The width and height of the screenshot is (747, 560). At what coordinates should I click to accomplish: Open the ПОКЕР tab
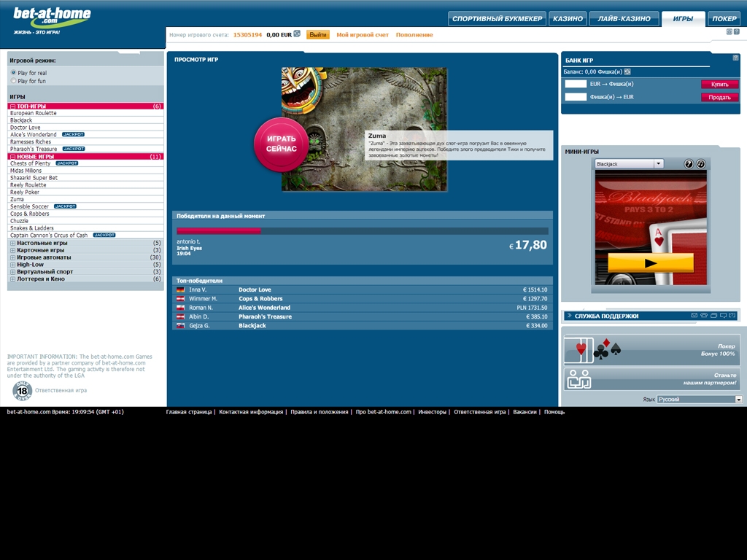[724, 19]
